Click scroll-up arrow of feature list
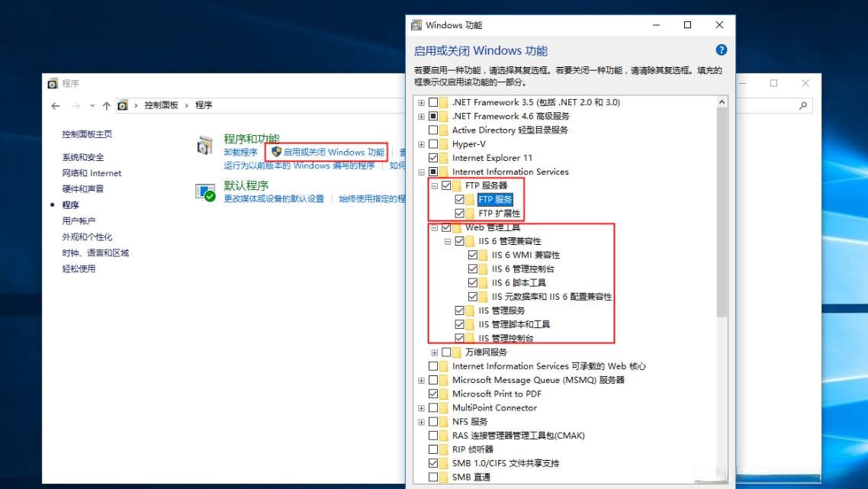The image size is (868, 489). [x=722, y=102]
